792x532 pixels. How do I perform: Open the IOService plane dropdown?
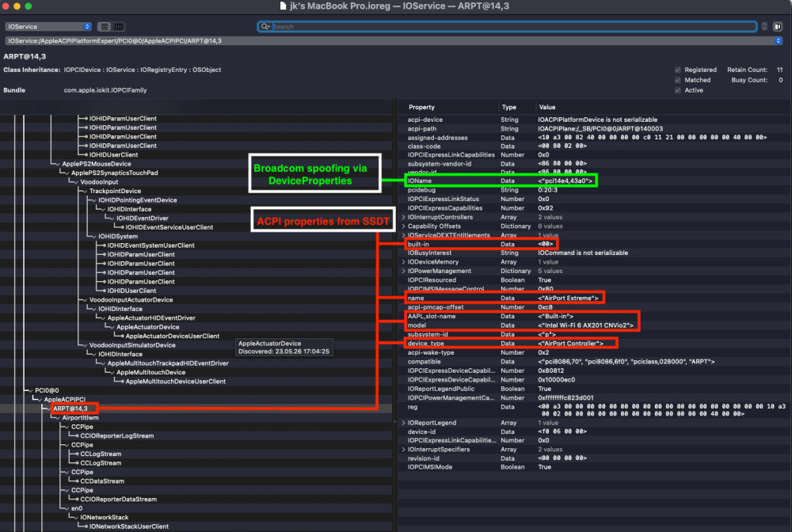click(x=48, y=27)
